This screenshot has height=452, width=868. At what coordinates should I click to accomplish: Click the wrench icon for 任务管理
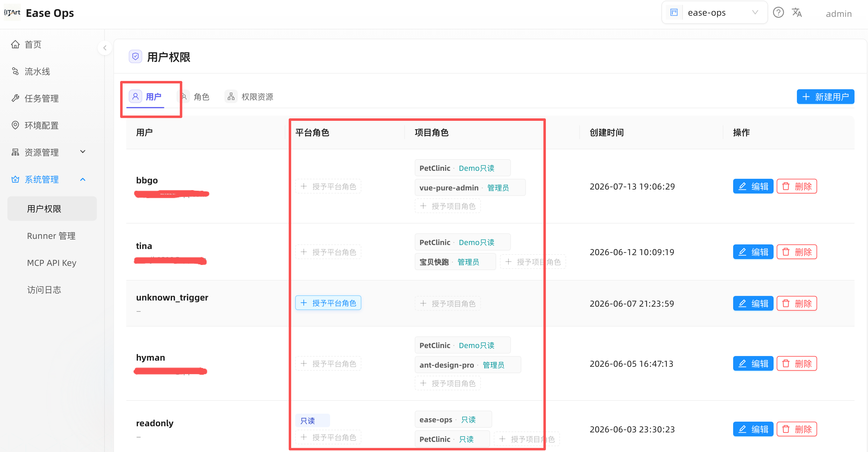coord(15,98)
